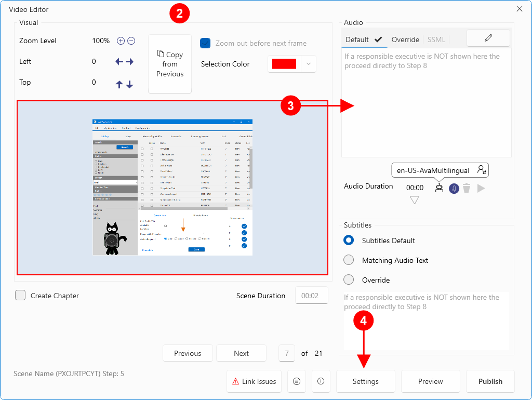Expand the triangle below Audio Duration
The height and width of the screenshot is (400, 532).
pyautogui.click(x=414, y=200)
